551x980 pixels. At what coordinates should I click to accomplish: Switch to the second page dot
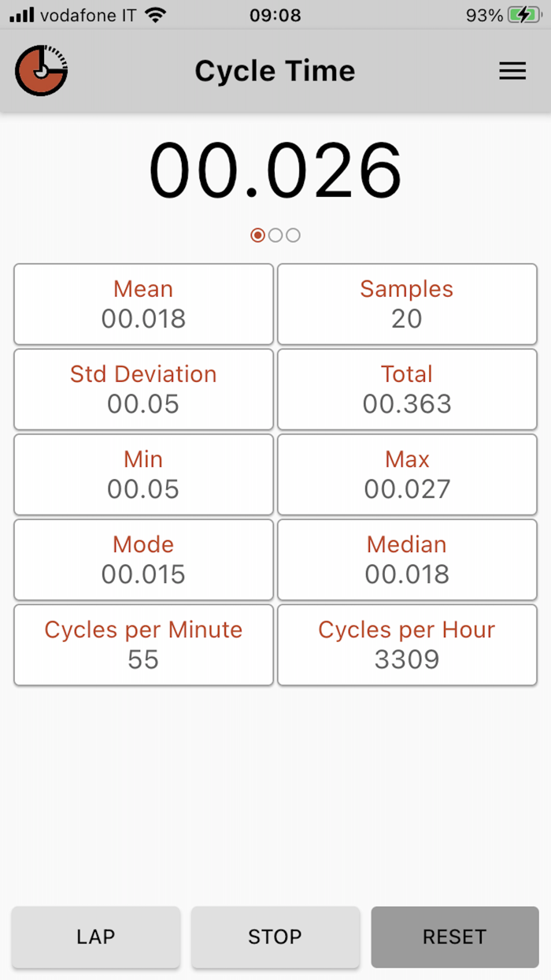[x=275, y=235]
